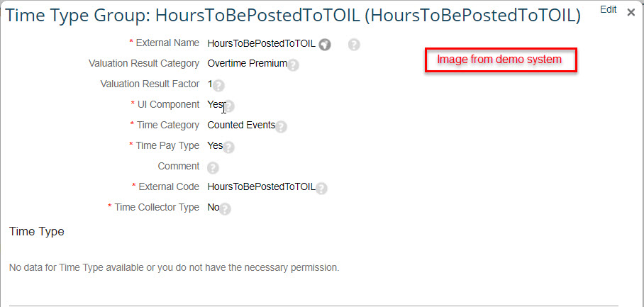Viewport: 644px width, 307px height.
Task: Close the Time Type Group dialog
Action: (x=631, y=12)
